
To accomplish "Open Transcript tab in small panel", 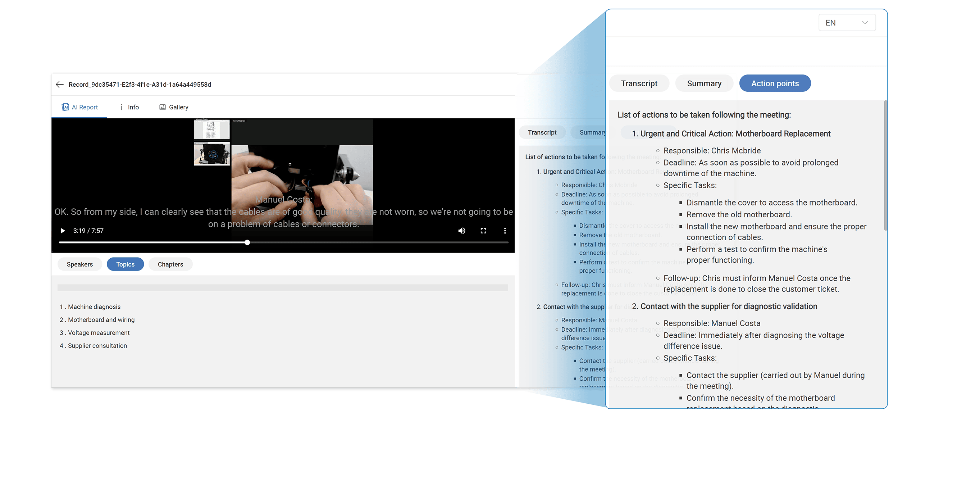I will click(542, 132).
